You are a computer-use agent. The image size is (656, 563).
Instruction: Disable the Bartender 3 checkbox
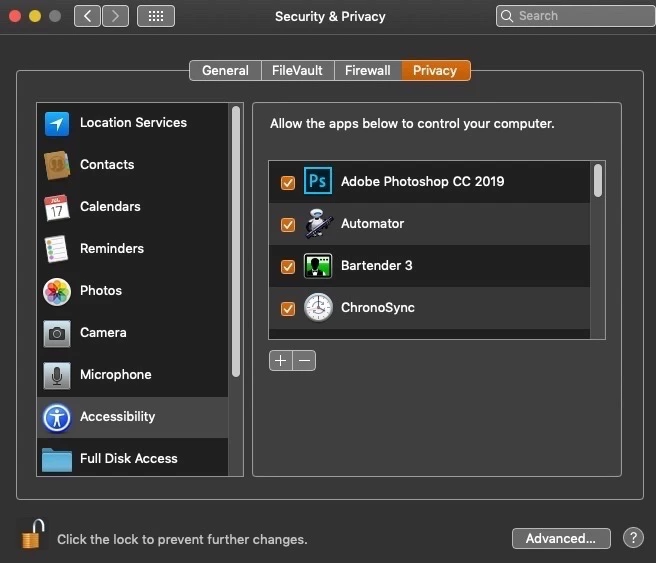288,266
